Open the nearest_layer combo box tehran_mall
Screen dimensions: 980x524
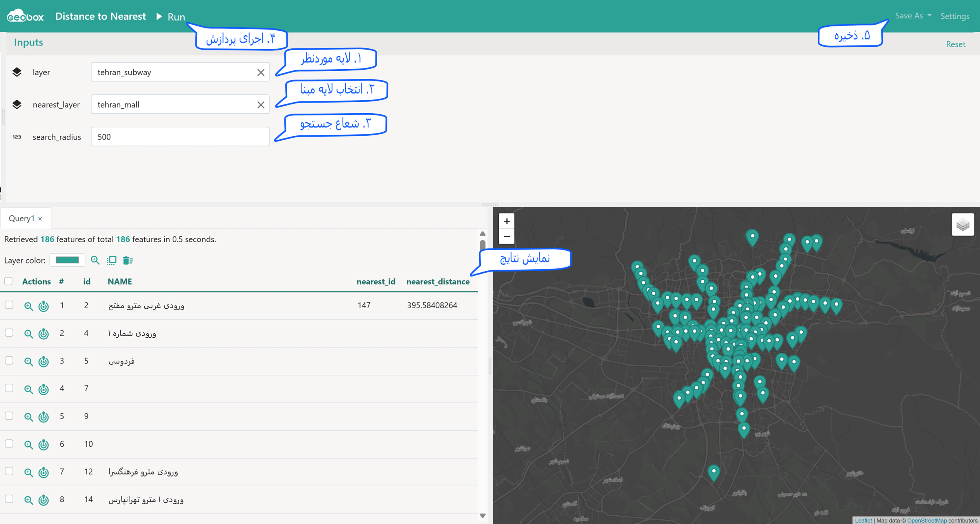pyautogui.click(x=180, y=104)
